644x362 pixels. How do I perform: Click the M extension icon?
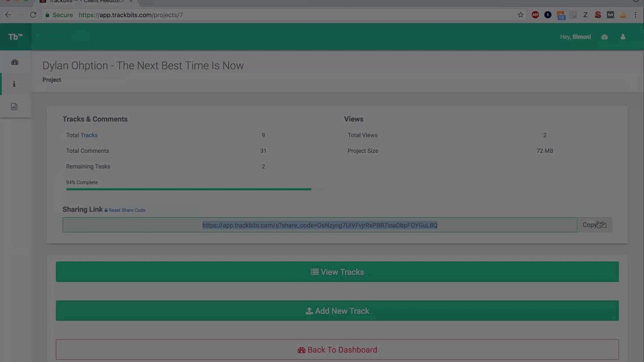pyautogui.click(x=610, y=15)
